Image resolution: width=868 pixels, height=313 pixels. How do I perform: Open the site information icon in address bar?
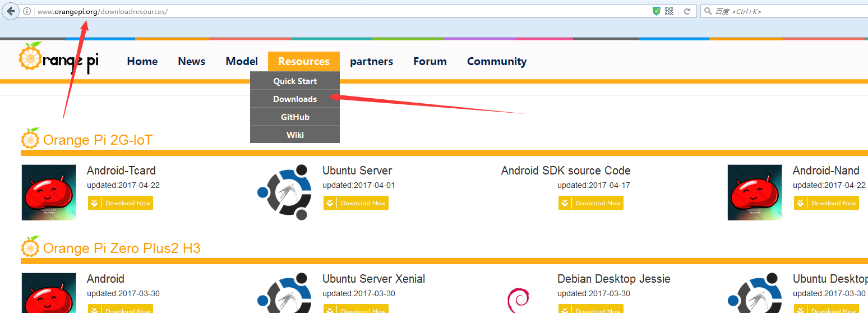[x=27, y=11]
